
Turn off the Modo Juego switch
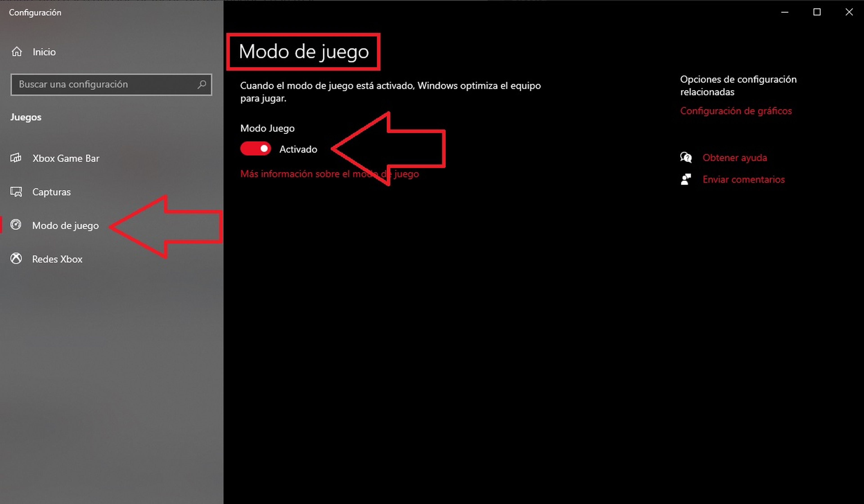click(255, 149)
